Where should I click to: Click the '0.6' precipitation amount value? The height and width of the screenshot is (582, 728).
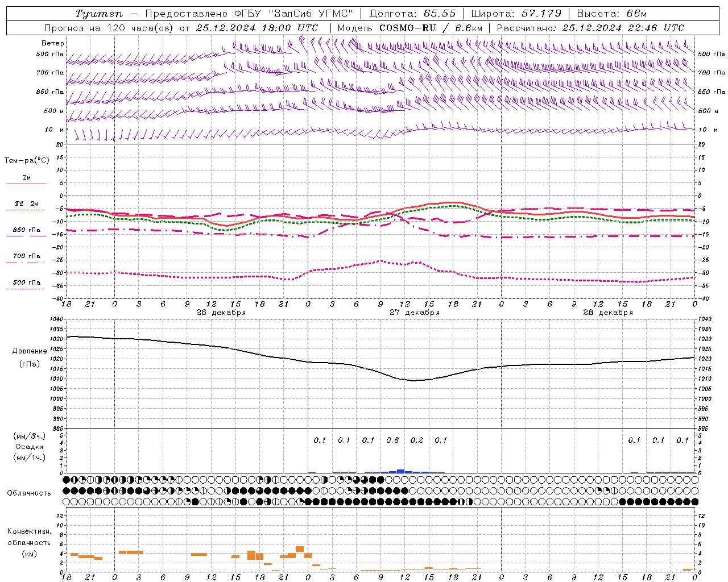(392, 440)
